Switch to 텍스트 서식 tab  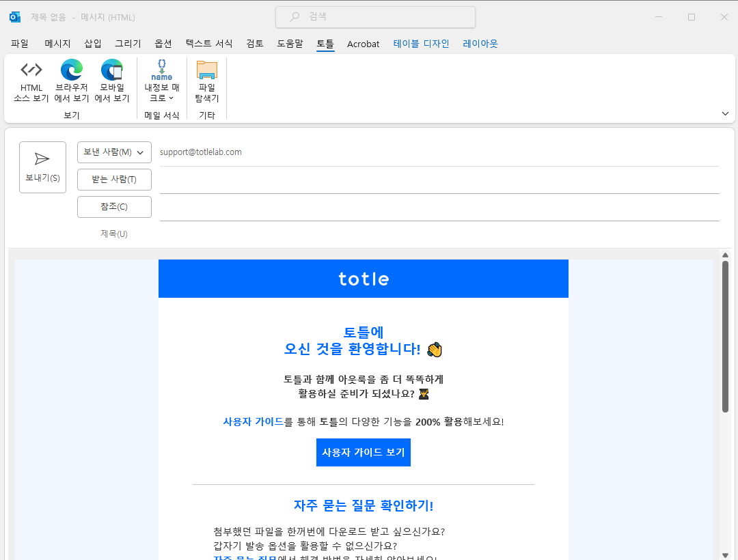[x=209, y=44]
